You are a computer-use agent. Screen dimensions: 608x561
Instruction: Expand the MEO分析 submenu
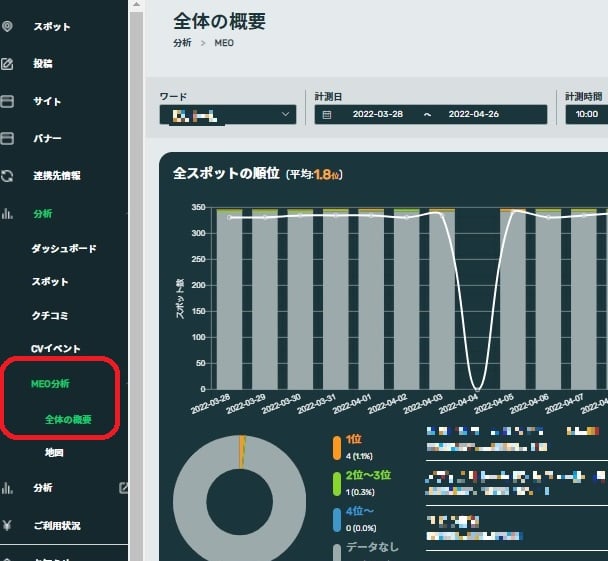click(x=50, y=384)
